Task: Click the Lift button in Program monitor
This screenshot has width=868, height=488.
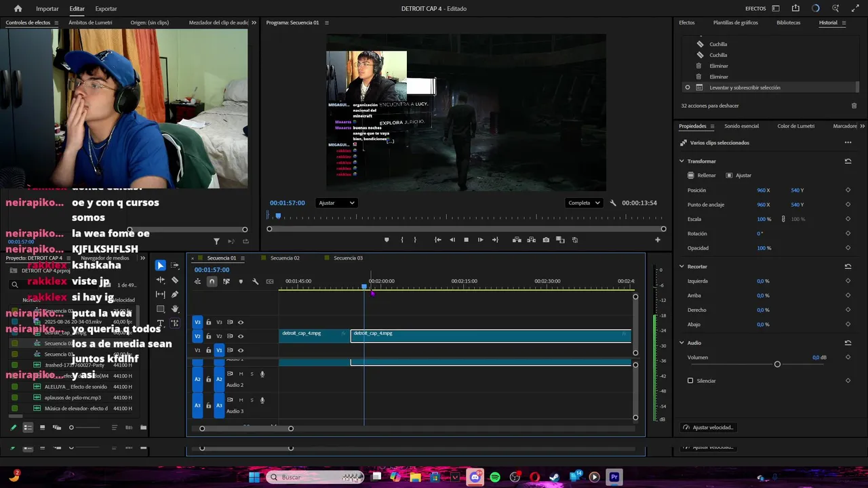Action: click(517, 240)
